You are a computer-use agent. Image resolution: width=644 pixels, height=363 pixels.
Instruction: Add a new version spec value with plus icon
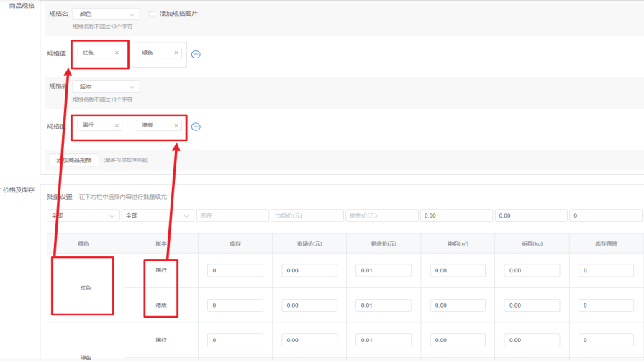pos(196,127)
